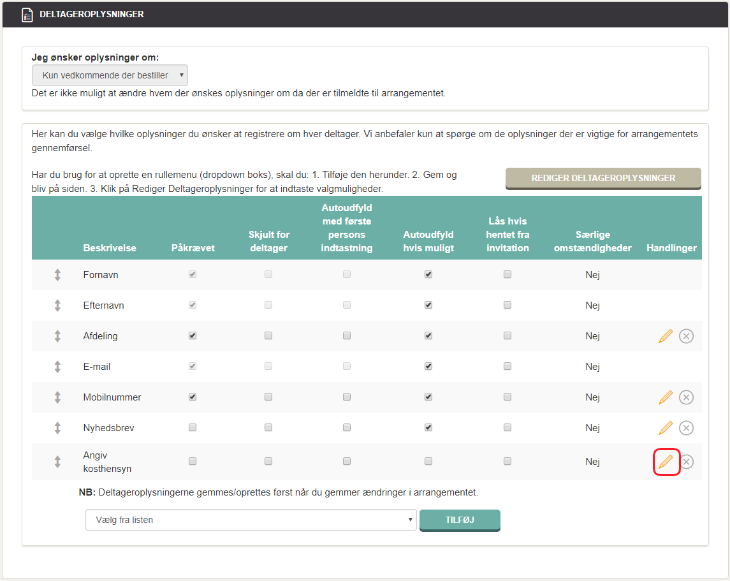Check Autoudfyld med første persons indtastning for Mobilnummer
730x581 pixels.
point(347,397)
